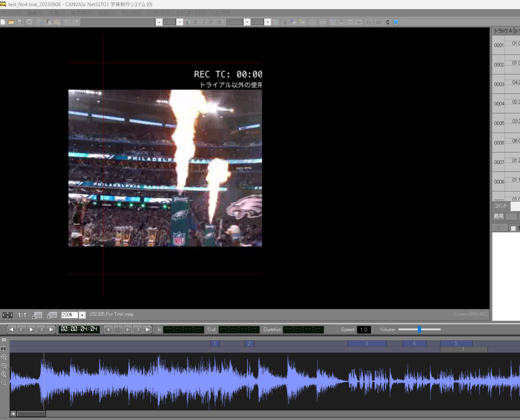Click the Speed value field
Image resolution: width=520 pixels, height=420 pixels.
(364, 330)
